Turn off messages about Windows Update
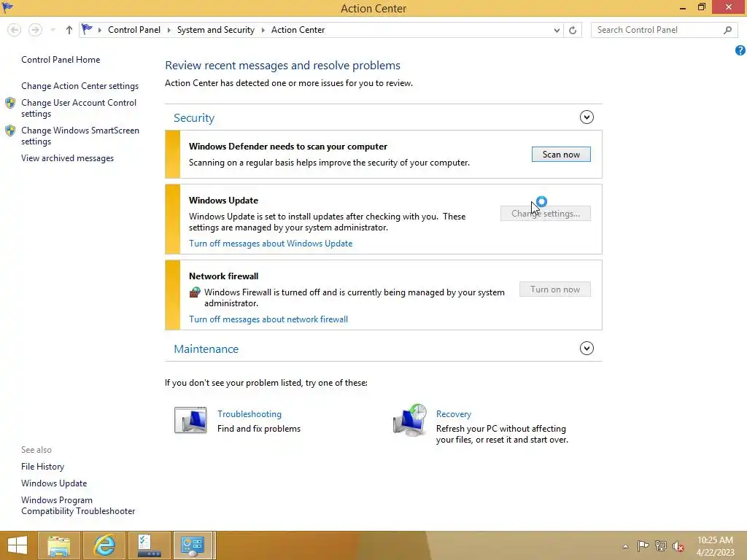 point(271,244)
